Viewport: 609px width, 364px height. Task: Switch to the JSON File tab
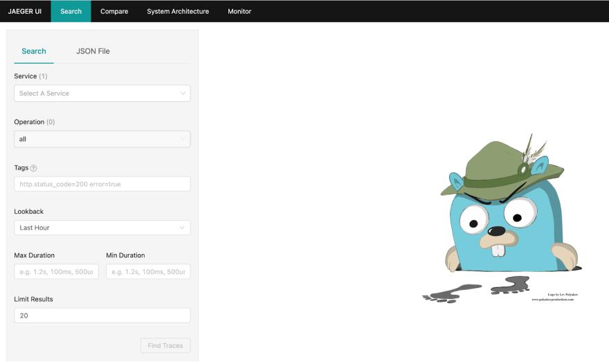tap(93, 51)
